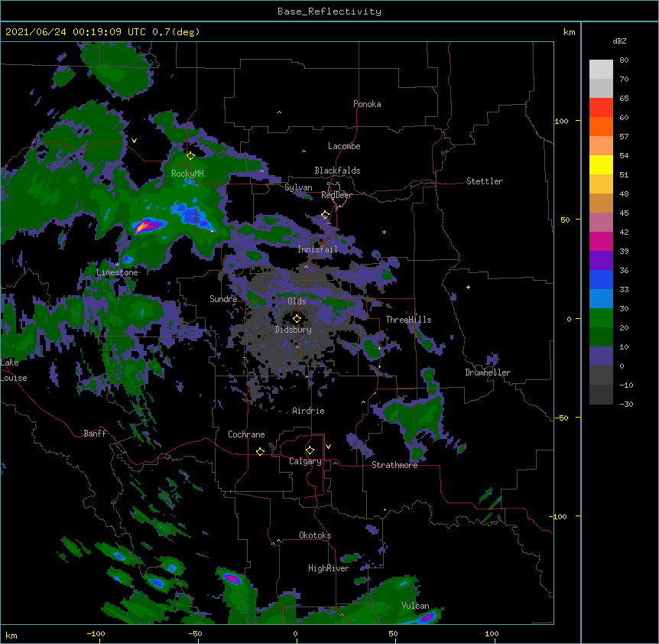Click the Strathmore label

point(394,465)
